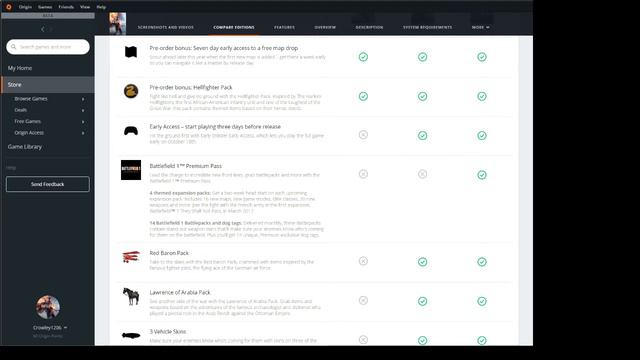Click last checkmark in 3 Vehicle Skins row
The image size is (640, 360).
pyautogui.click(x=482, y=340)
